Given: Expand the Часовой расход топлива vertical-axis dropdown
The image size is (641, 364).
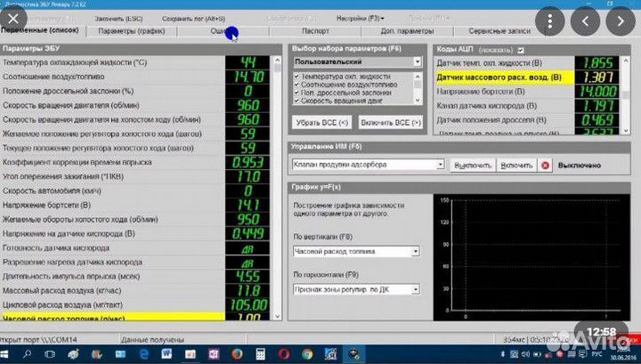Looking at the screenshot, I should coord(417,252).
